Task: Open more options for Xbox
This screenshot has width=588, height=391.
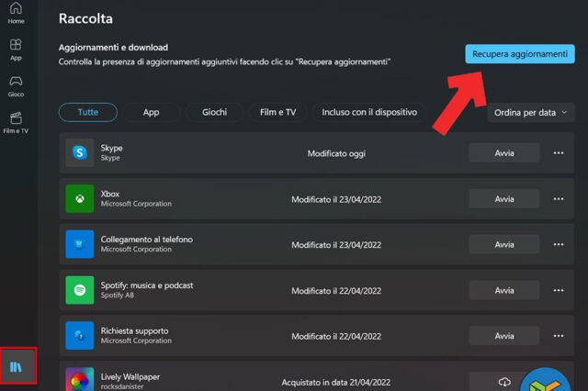Action: [x=558, y=198]
